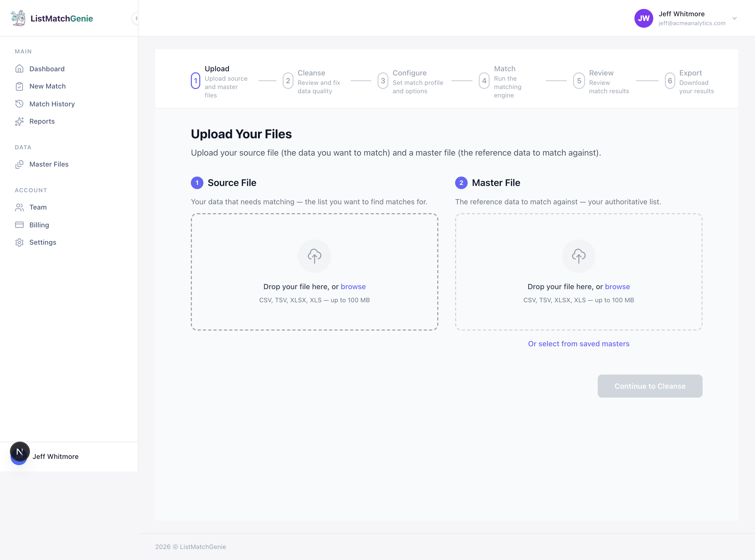Screen dimensions: 755x560
Task: Select the Match History clock icon
Action: pyautogui.click(x=19, y=104)
